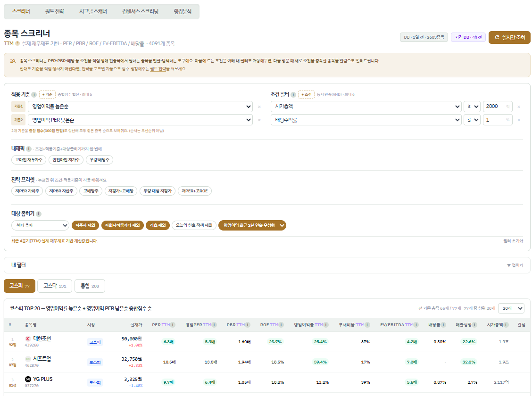Apply the 우량 대형 저평가 preset
The width and height of the screenshot is (532, 396).
click(158, 191)
